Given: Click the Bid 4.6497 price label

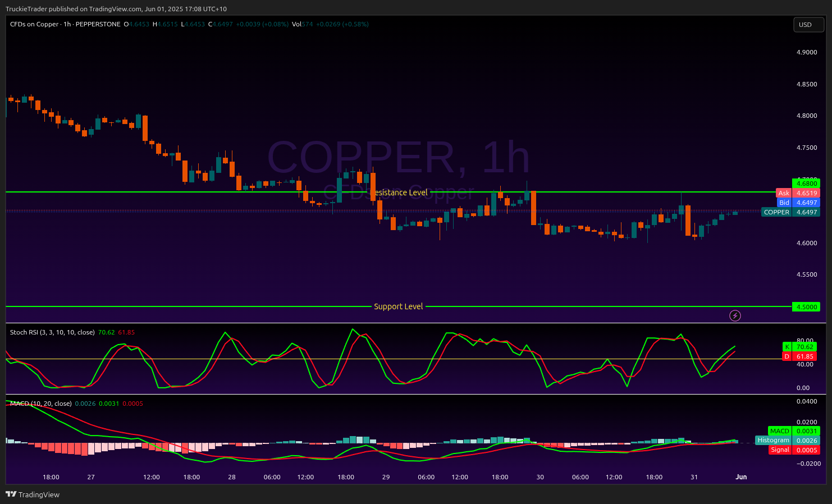Looking at the screenshot, I should pos(798,203).
